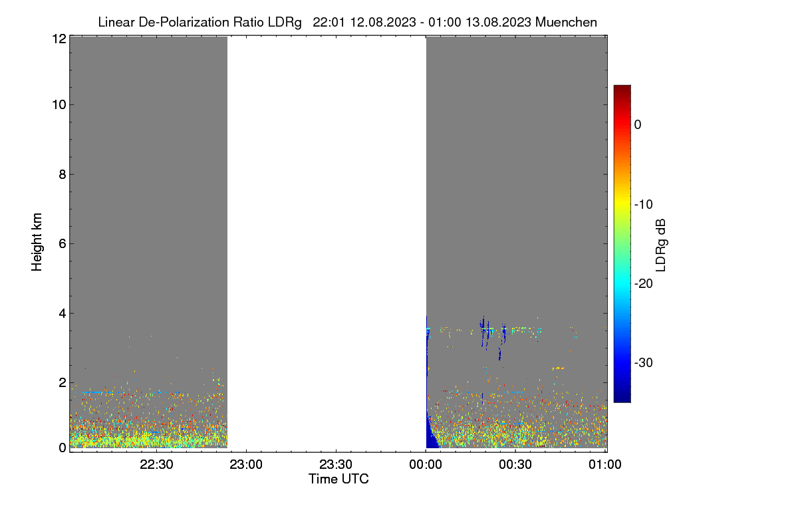Click the '22:30' time axis label

point(156,465)
